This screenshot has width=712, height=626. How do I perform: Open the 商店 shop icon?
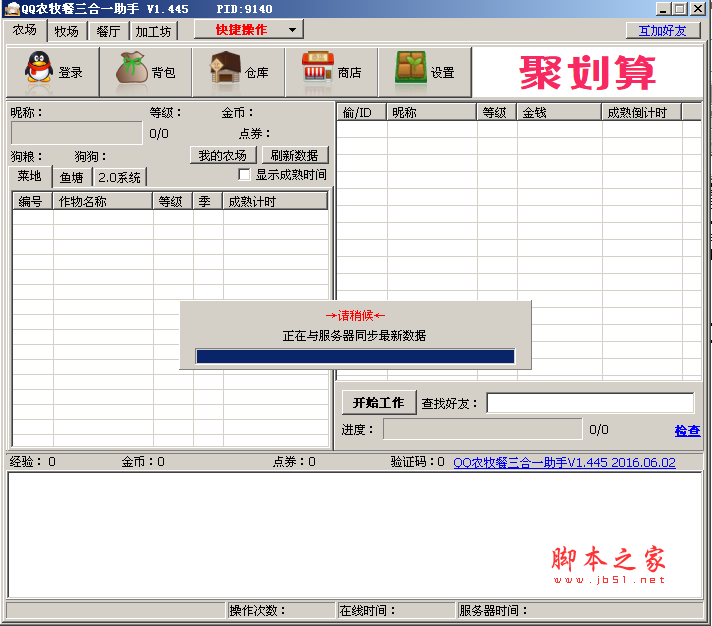(318, 72)
